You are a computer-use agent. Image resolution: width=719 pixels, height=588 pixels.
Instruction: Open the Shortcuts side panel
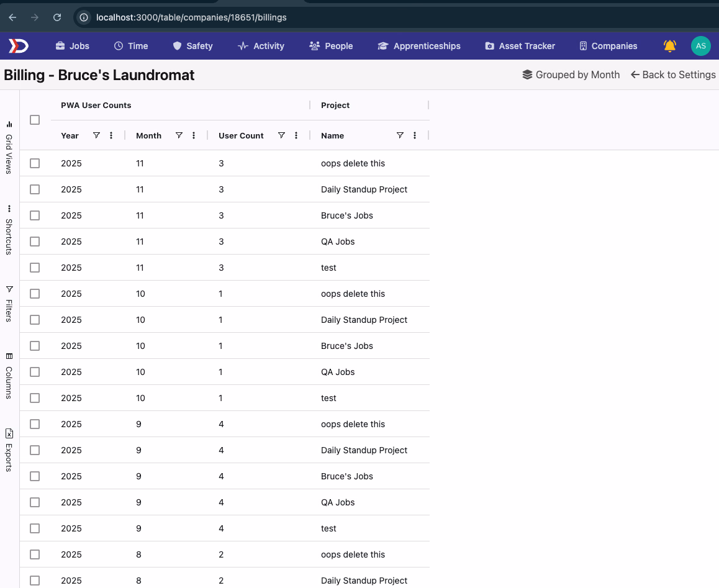pos(9,230)
